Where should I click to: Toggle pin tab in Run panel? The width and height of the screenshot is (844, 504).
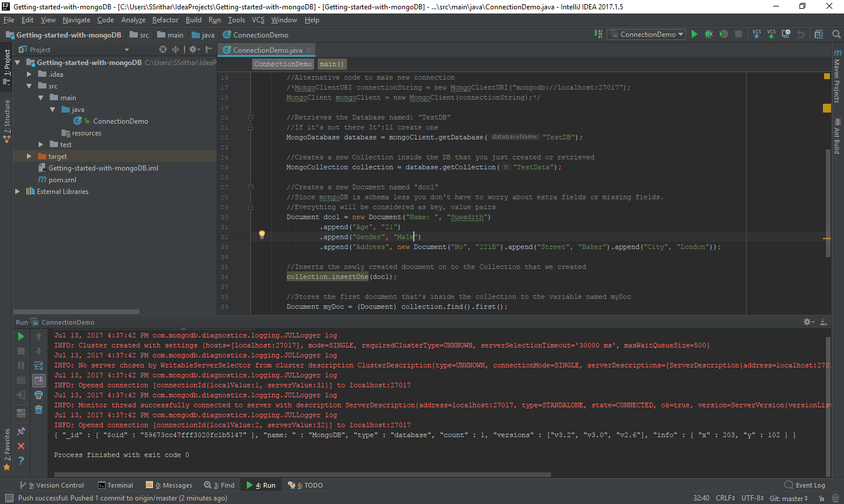(x=21, y=431)
